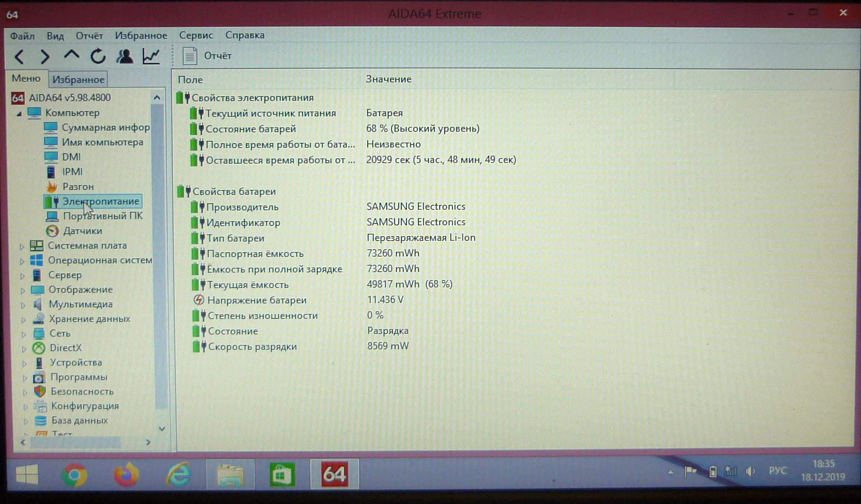Expand the Системная плата node
The image size is (861, 504).
pyautogui.click(x=22, y=246)
